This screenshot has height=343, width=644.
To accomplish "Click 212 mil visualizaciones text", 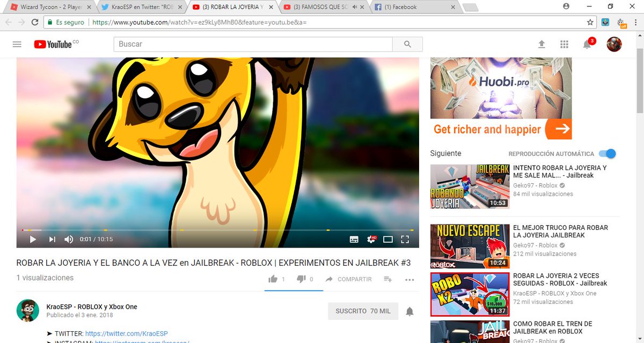I will tap(545, 254).
